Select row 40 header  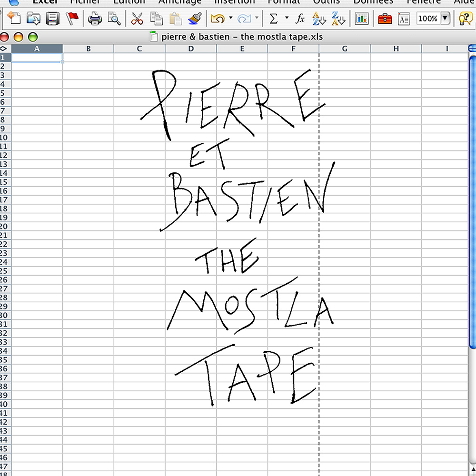tap(5, 404)
